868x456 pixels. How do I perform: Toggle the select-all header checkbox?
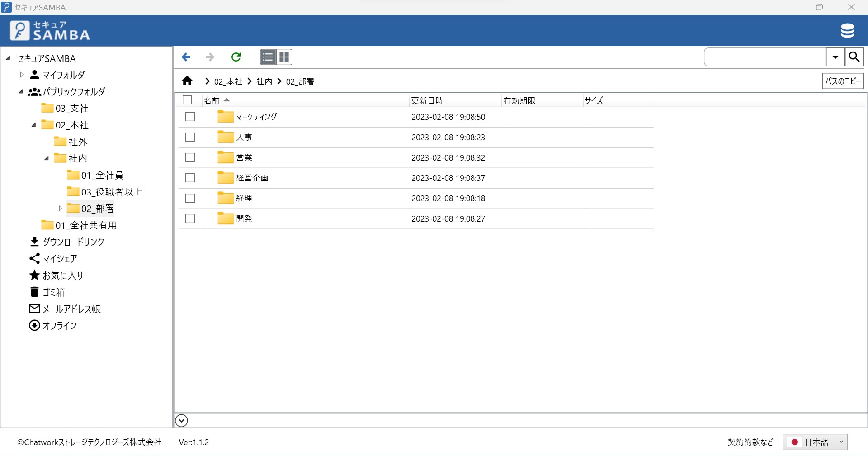(187, 100)
